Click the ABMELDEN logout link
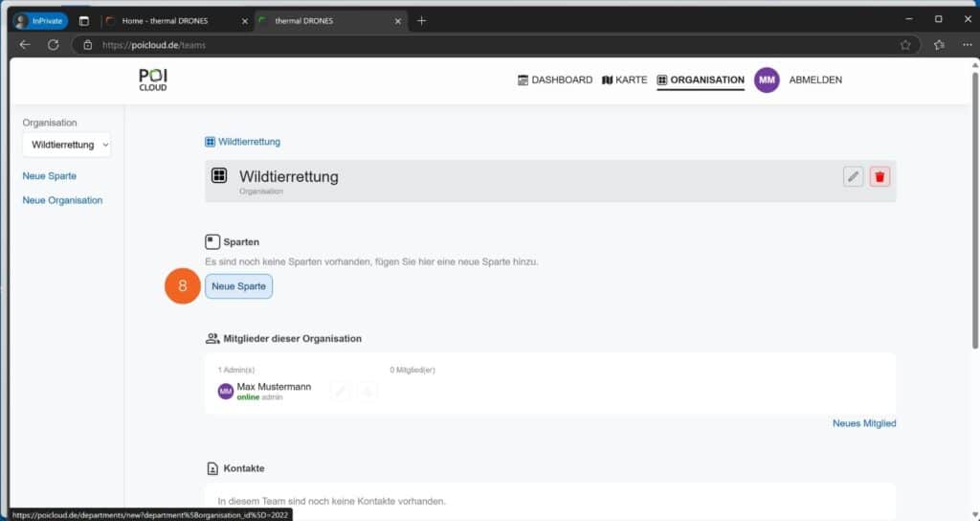980x521 pixels. tap(815, 80)
